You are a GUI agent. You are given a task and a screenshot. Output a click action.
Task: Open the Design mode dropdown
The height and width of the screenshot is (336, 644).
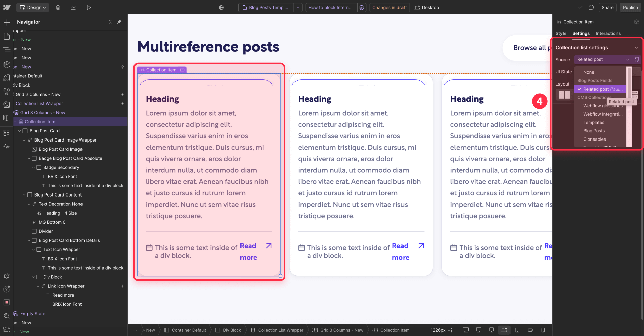[33, 7]
